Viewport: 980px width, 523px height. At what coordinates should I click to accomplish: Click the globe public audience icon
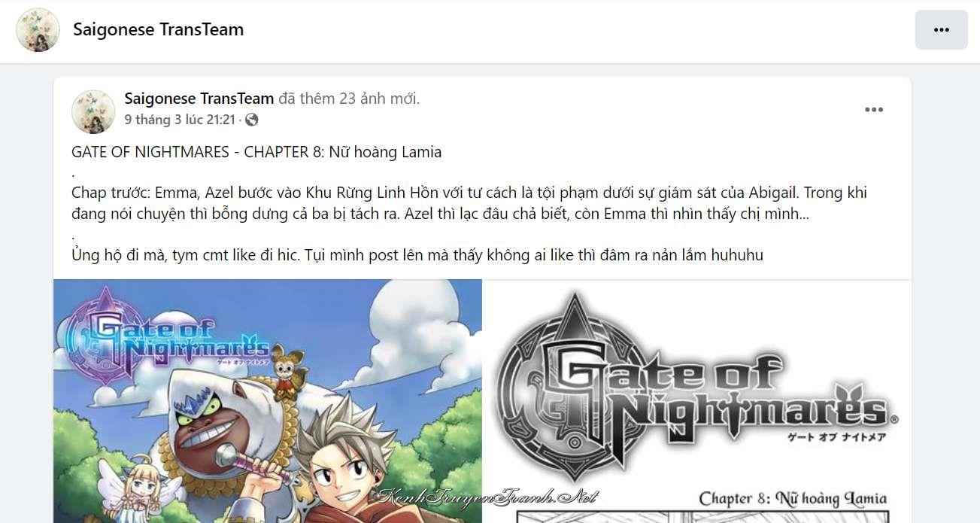251,120
